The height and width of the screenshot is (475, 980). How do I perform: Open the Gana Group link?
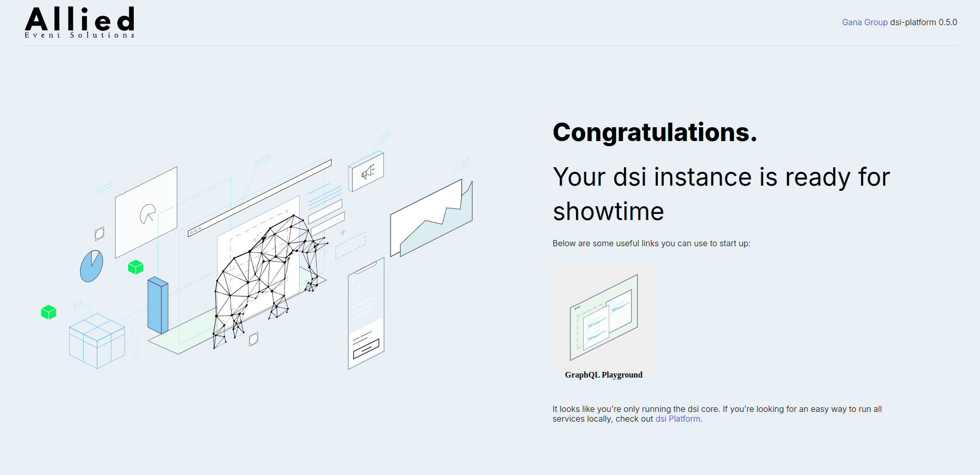[x=865, y=22]
